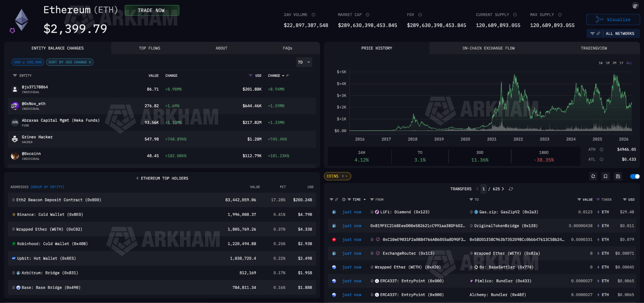The height and width of the screenshot is (303, 644).
Task: Select the 1Y chart range
Action: pyautogui.click(x=621, y=63)
